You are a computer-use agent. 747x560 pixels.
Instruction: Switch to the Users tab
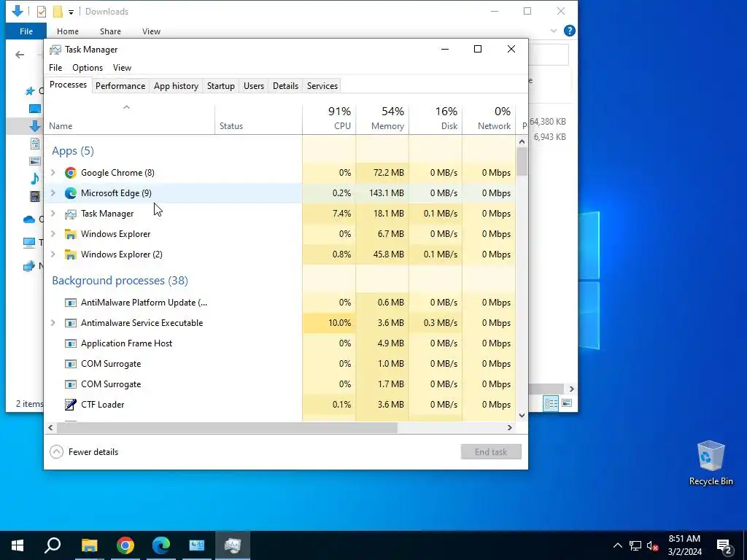click(253, 86)
